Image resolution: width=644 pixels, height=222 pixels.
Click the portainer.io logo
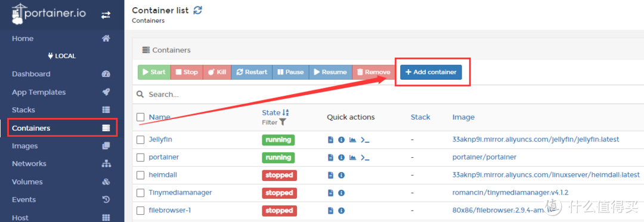click(48, 14)
